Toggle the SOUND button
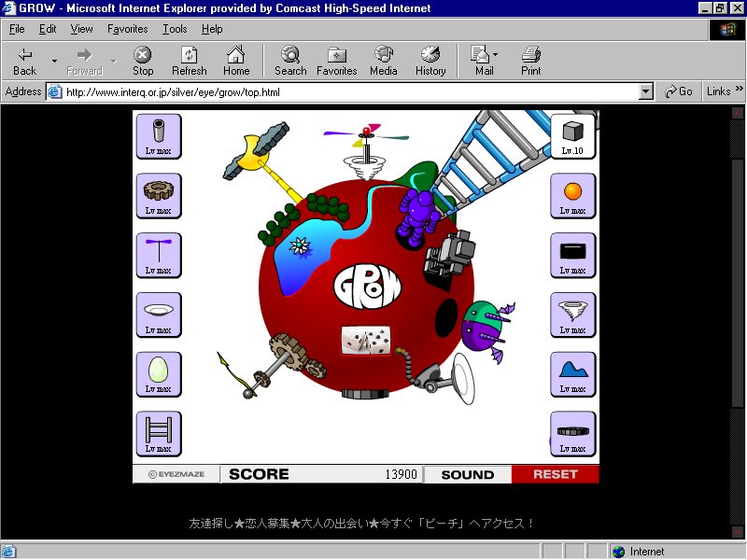The width and height of the screenshot is (747, 560). [467, 474]
